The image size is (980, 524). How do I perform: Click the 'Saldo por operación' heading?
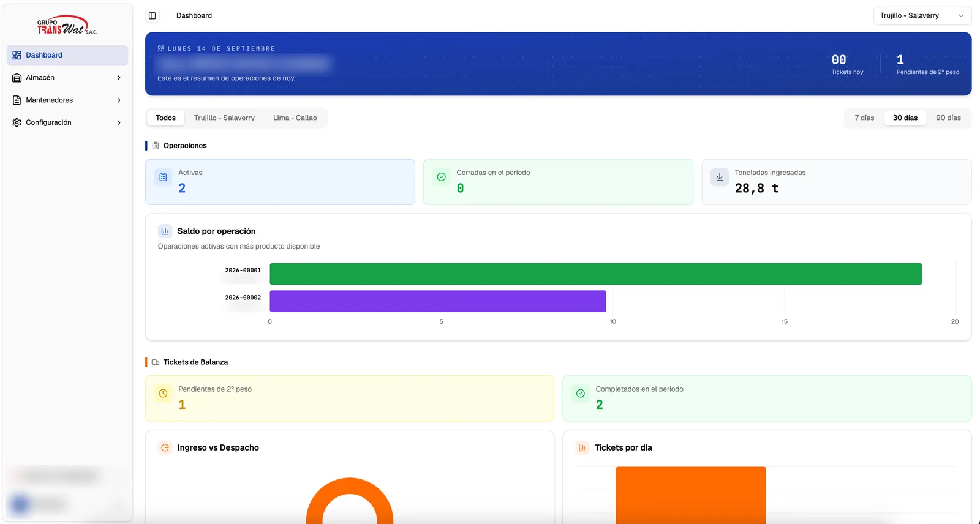click(x=216, y=231)
